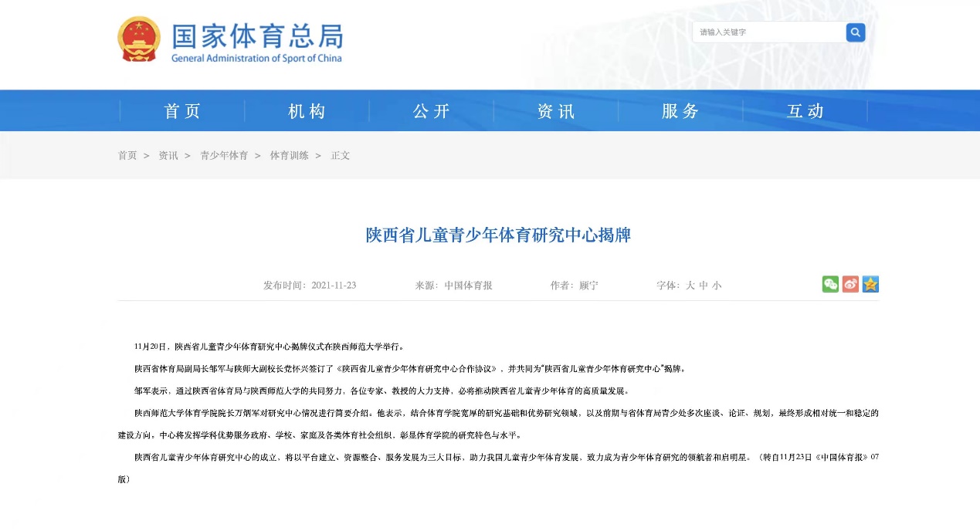
Task: Go to 首页 in breadcrumb
Action: (127, 155)
